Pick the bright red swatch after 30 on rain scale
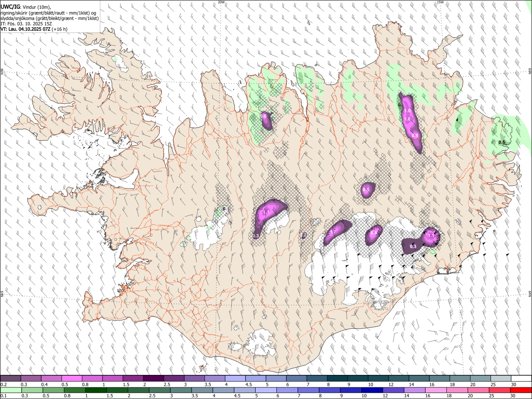 coord(521,390)
